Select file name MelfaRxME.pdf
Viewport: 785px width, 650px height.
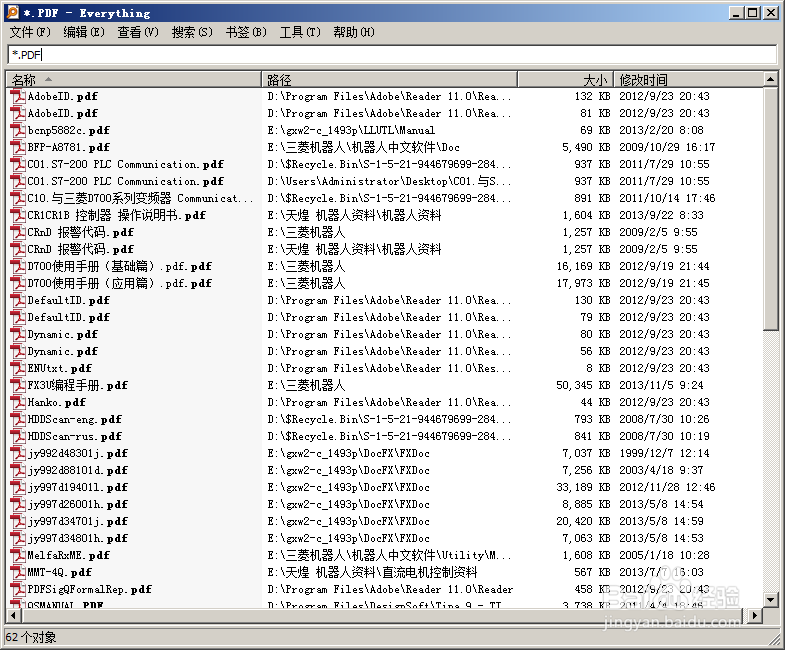click(x=69, y=556)
